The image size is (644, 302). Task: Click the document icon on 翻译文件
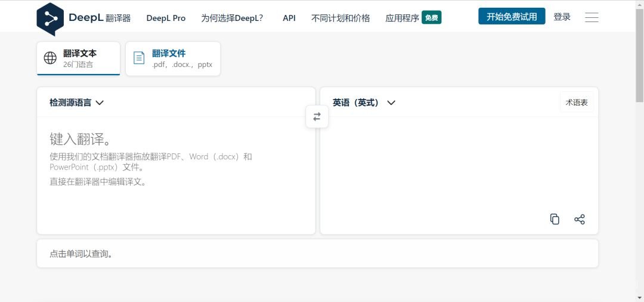tap(139, 58)
